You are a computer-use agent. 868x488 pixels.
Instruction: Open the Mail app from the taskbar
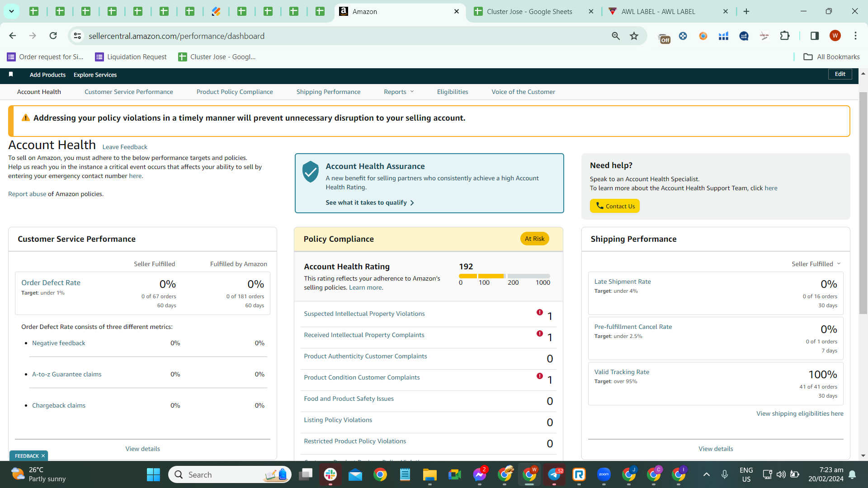click(x=355, y=474)
